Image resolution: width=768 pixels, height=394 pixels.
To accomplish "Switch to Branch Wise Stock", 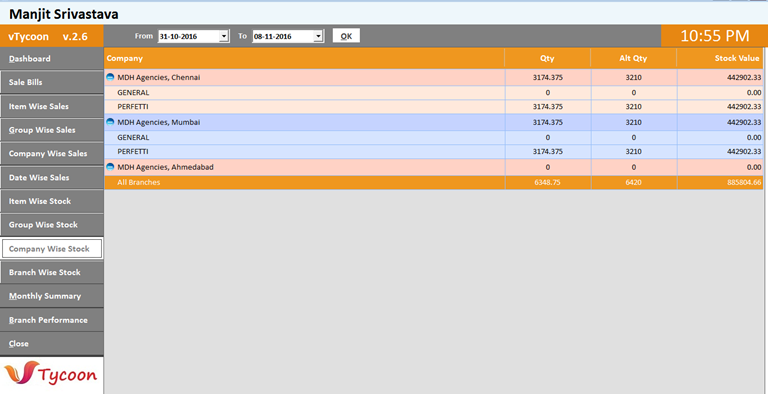I will coord(51,272).
